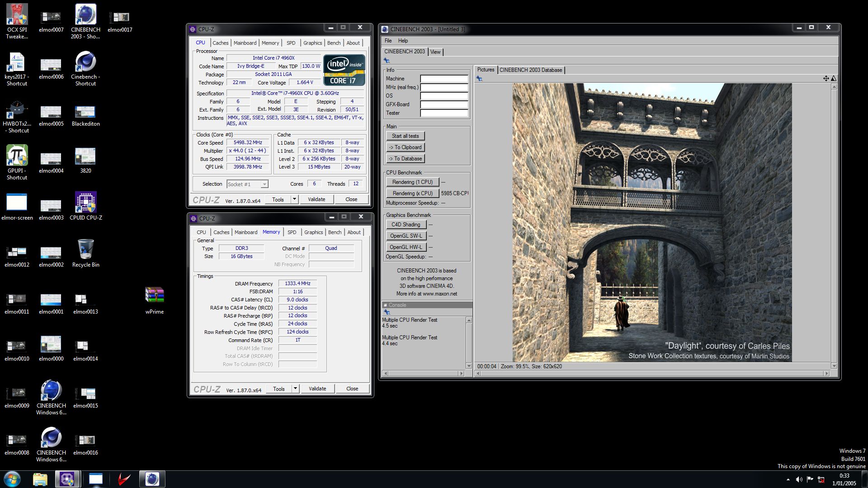Switch to View tab in Cinebench
This screenshot has height=488, width=868.
coord(435,52)
